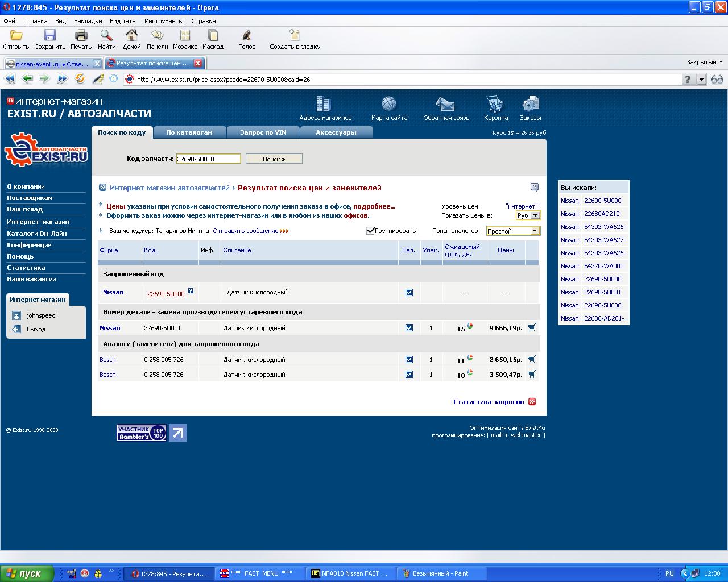This screenshot has height=582, width=728.
Task: Click the Выход logout link
Action: (36, 329)
